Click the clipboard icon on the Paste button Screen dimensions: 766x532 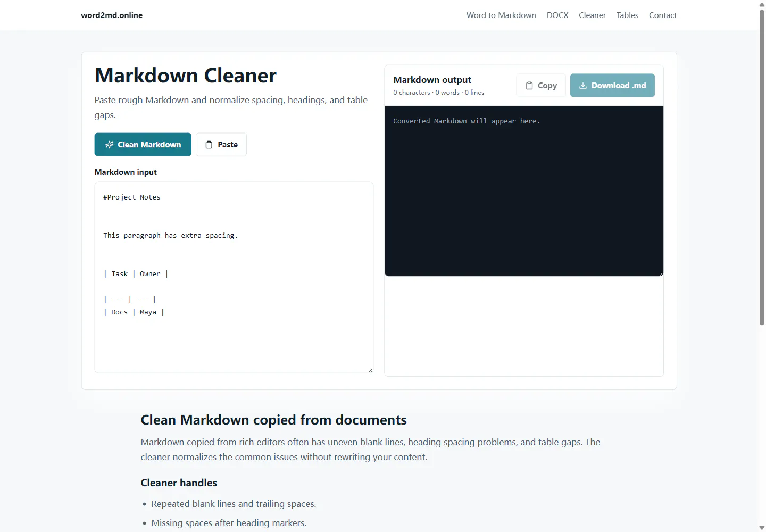(209, 145)
